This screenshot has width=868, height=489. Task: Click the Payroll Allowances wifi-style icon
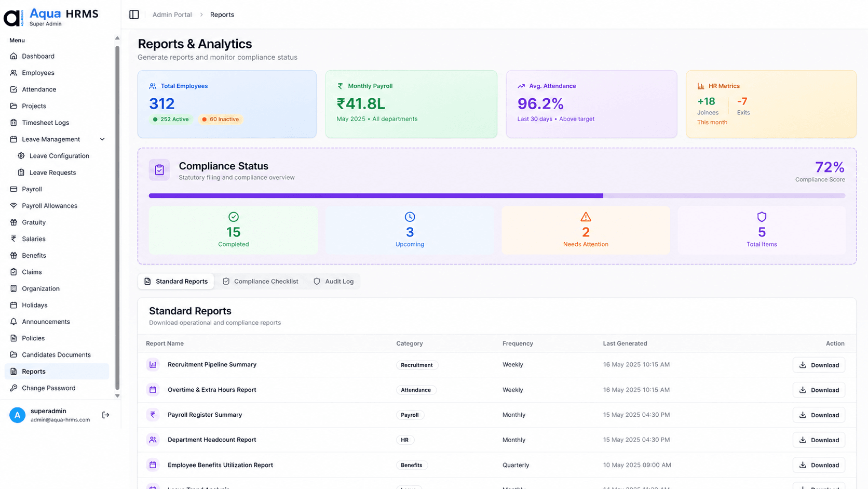(13, 206)
